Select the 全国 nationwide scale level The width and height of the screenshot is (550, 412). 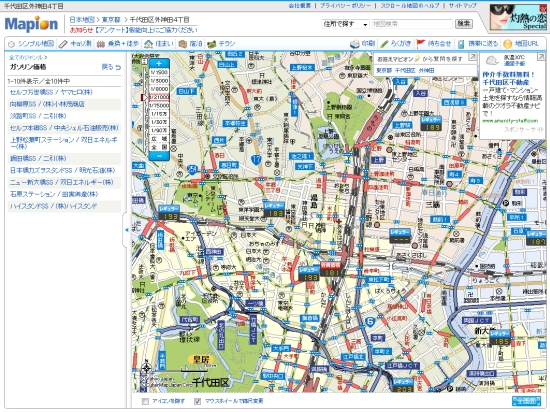(x=159, y=147)
